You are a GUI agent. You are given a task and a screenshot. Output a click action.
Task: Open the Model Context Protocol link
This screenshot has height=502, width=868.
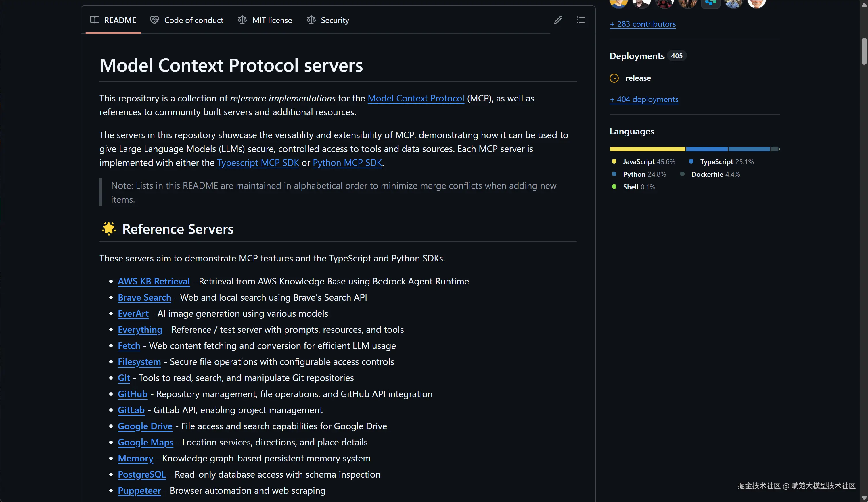[x=416, y=99]
